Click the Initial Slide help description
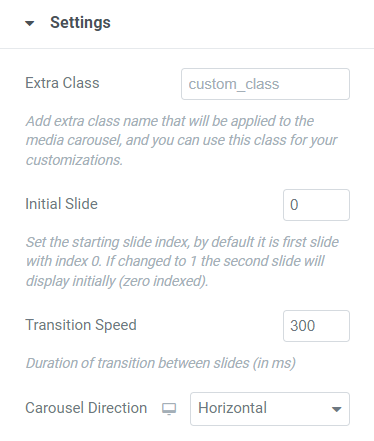This screenshot has height=441, width=374. (x=182, y=261)
